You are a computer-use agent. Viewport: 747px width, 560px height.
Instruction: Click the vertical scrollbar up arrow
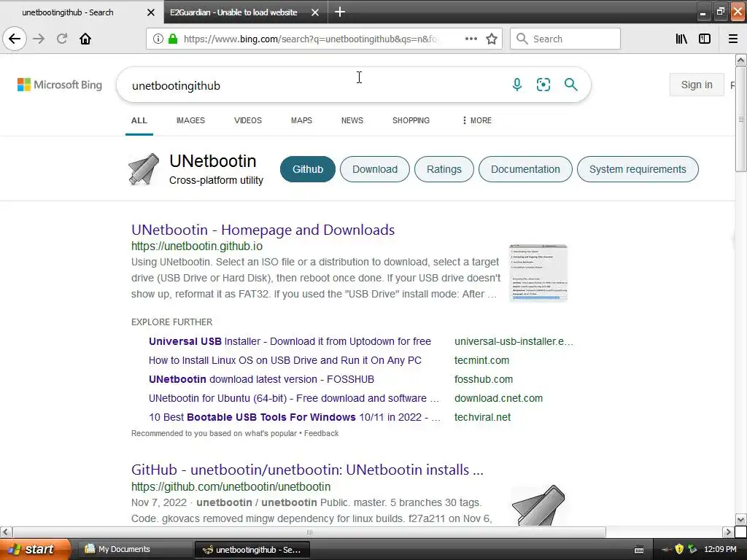point(740,60)
